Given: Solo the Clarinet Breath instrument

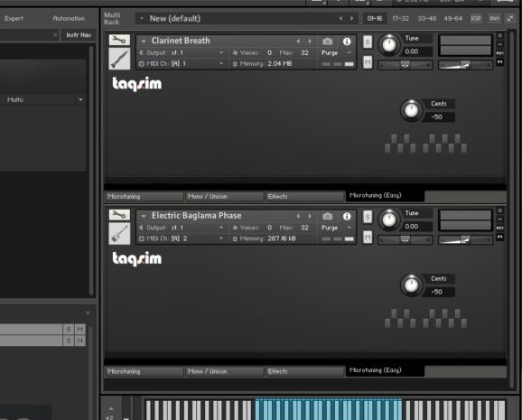Looking at the screenshot, I should tap(368, 42).
